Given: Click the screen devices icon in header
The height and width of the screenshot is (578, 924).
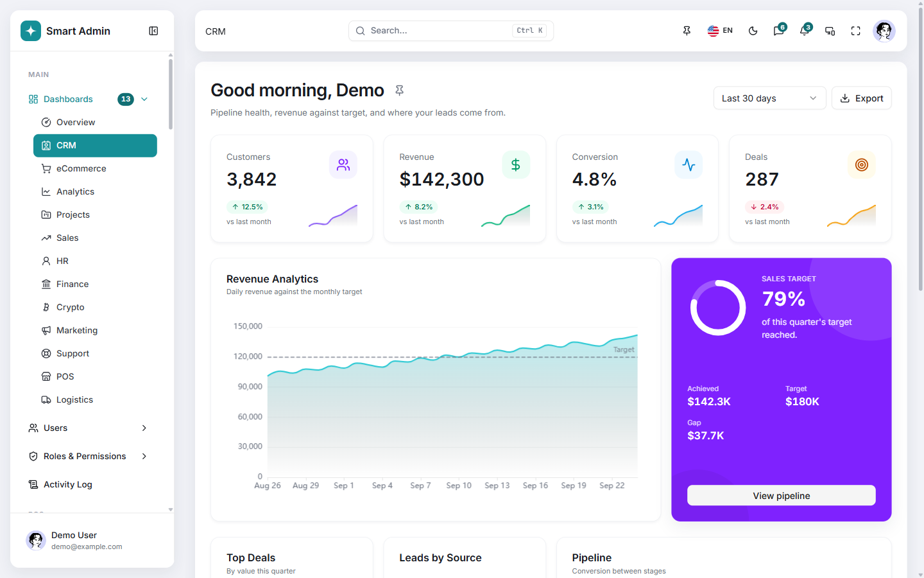Looking at the screenshot, I should pos(830,31).
